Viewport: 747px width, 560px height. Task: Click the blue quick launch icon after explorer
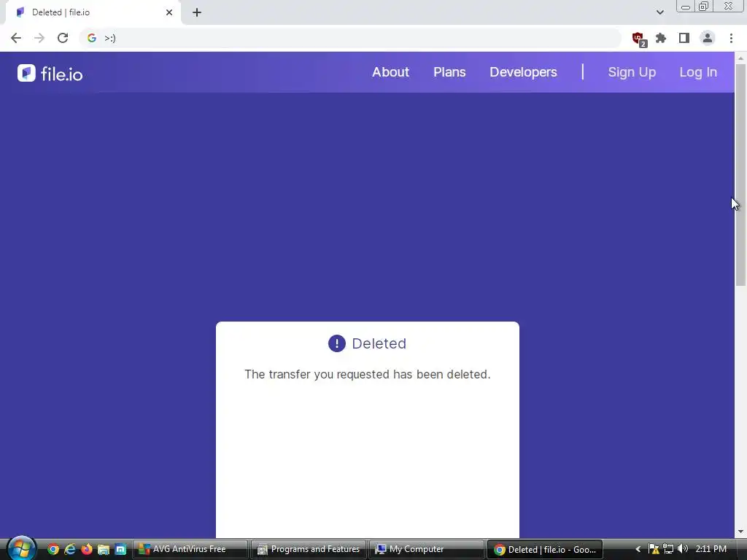point(120,550)
